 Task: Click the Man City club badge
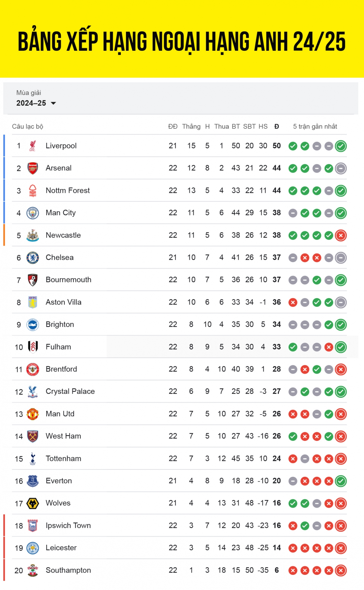[32, 213]
